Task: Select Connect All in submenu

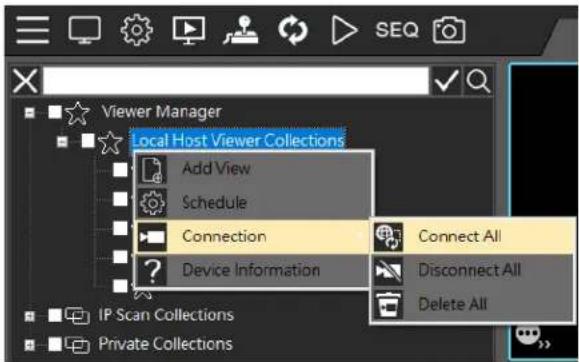Action: pos(473,236)
